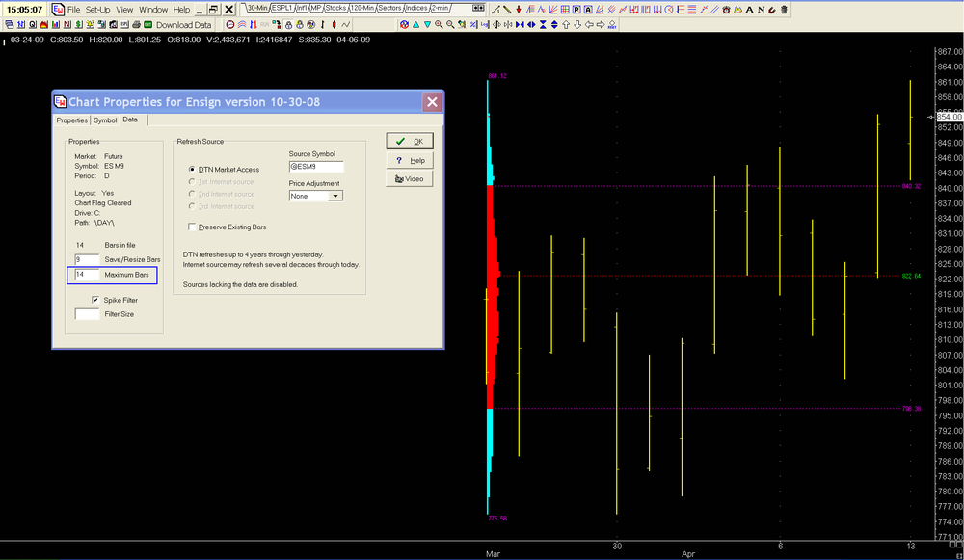This screenshot has height=560, width=964.
Task: Click the green dollar sign icon
Action: (79, 25)
